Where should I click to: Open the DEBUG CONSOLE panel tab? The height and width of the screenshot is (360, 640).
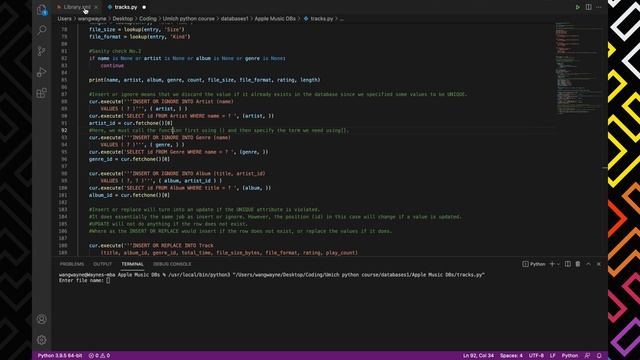[x=172, y=264]
